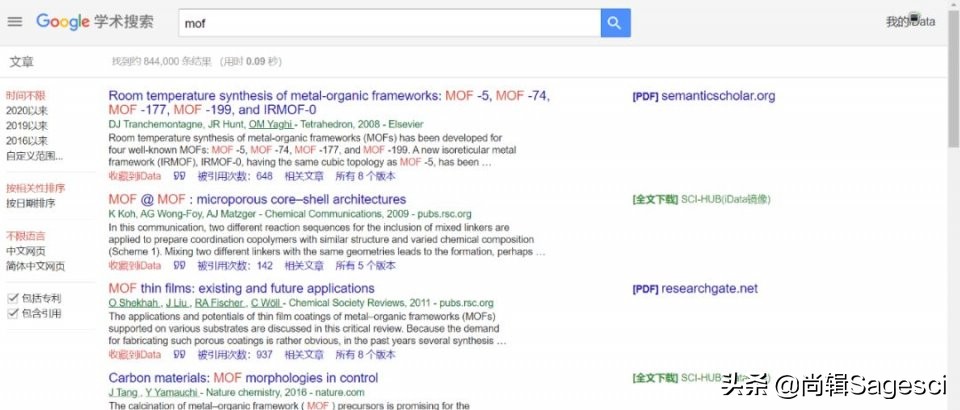This screenshot has width=960, height=410.
Task: Toggle the 包括专利 checkbox
Action: click(x=12, y=299)
